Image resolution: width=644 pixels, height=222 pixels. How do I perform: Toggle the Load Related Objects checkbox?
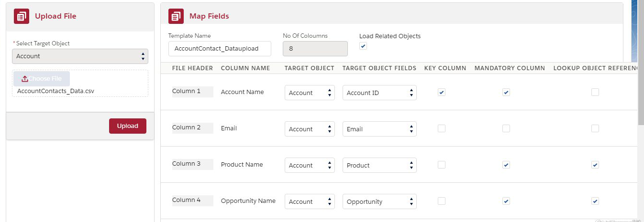[x=363, y=46]
